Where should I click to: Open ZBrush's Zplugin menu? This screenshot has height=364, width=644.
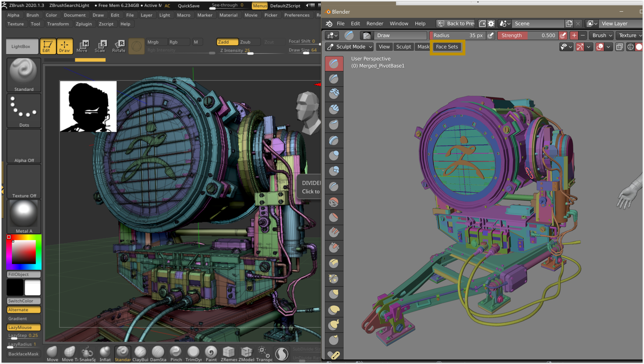pos(84,24)
